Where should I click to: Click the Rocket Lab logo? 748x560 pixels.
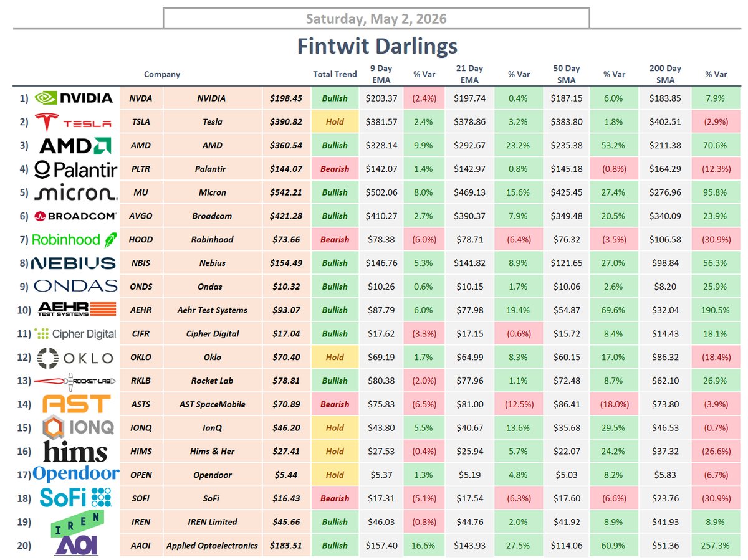pos(75,381)
